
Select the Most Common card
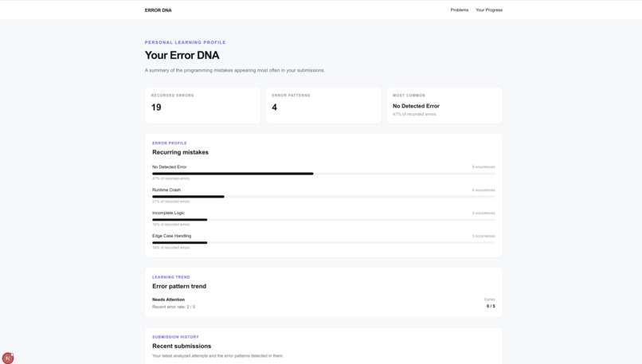[x=444, y=105]
